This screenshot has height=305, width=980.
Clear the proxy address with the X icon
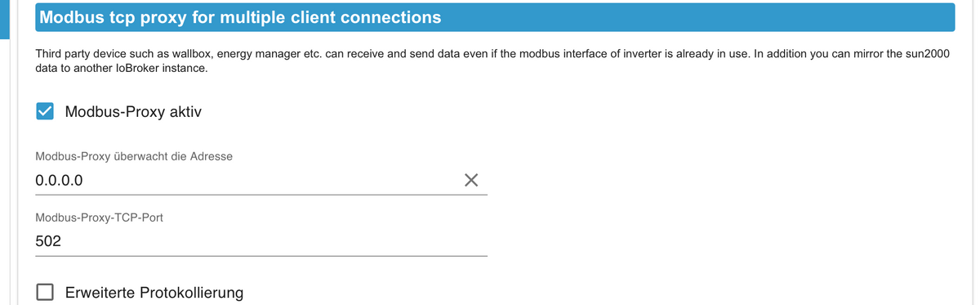click(x=470, y=180)
